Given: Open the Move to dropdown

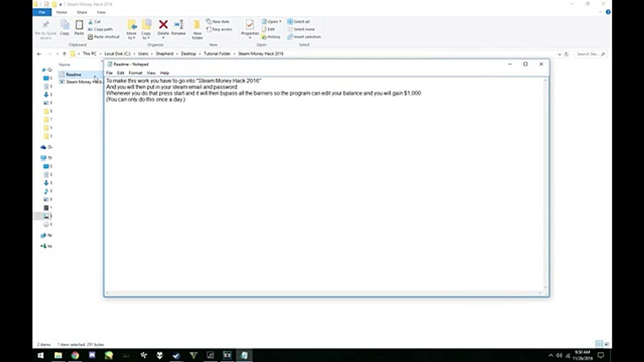Looking at the screenshot, I should [131, 29].
